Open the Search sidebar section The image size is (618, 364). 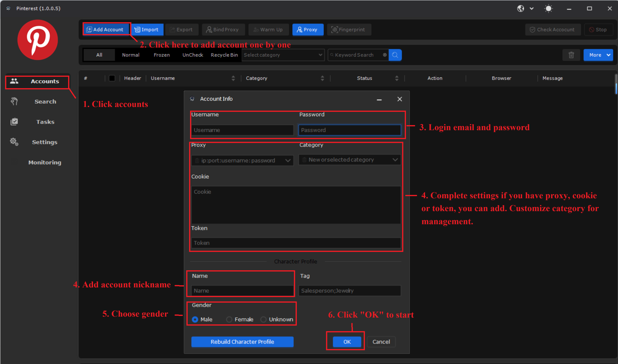37,101
